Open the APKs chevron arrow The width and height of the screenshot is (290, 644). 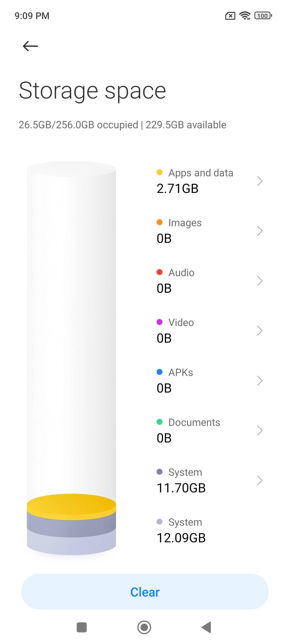pos(259,380)
